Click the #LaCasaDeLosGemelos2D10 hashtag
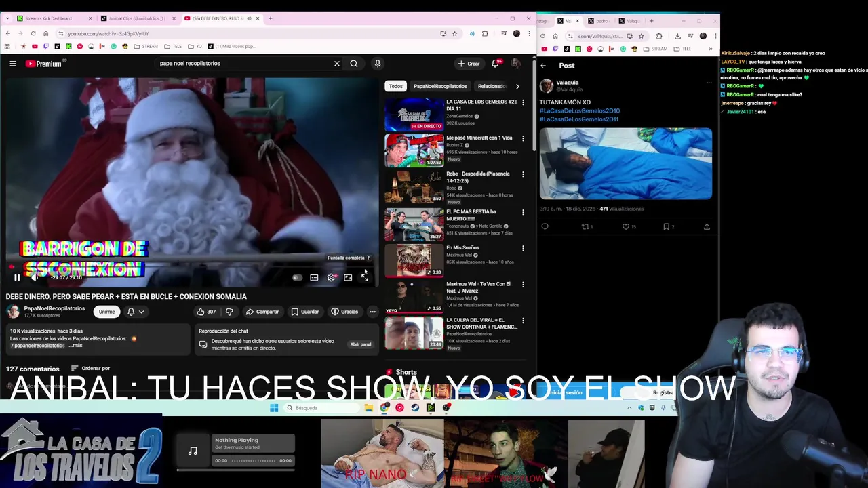 [579, 110]
